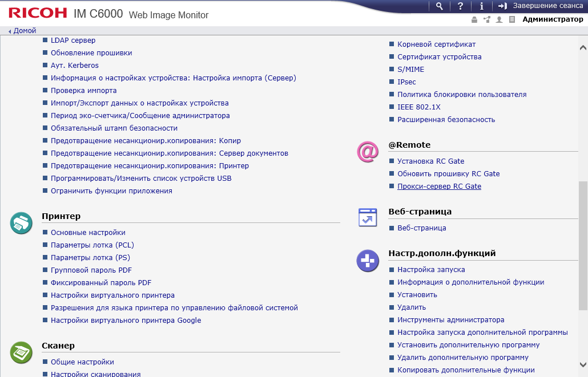Open scanner Общие настройки

click(82, 362)
